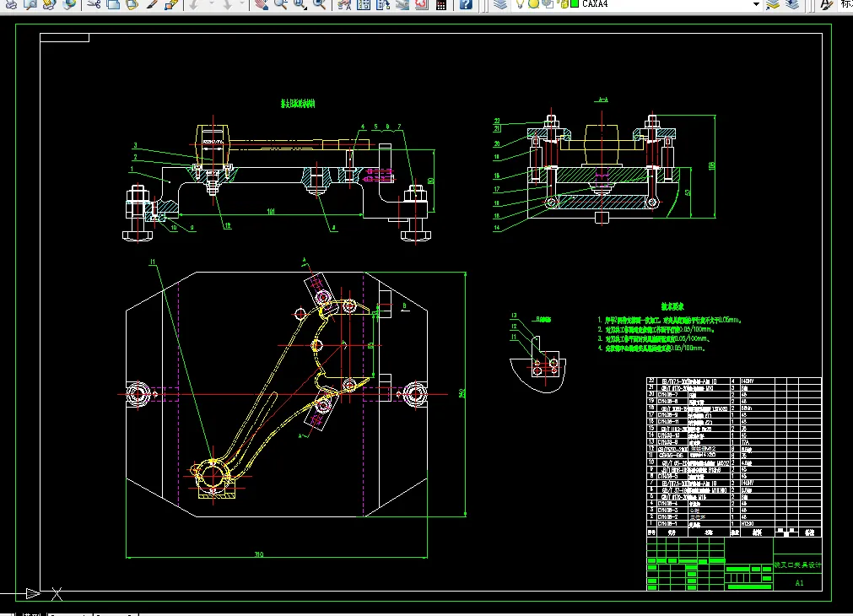Click the Help question mark button
Viewport: 853px width, 616px height.
point(466,4)
